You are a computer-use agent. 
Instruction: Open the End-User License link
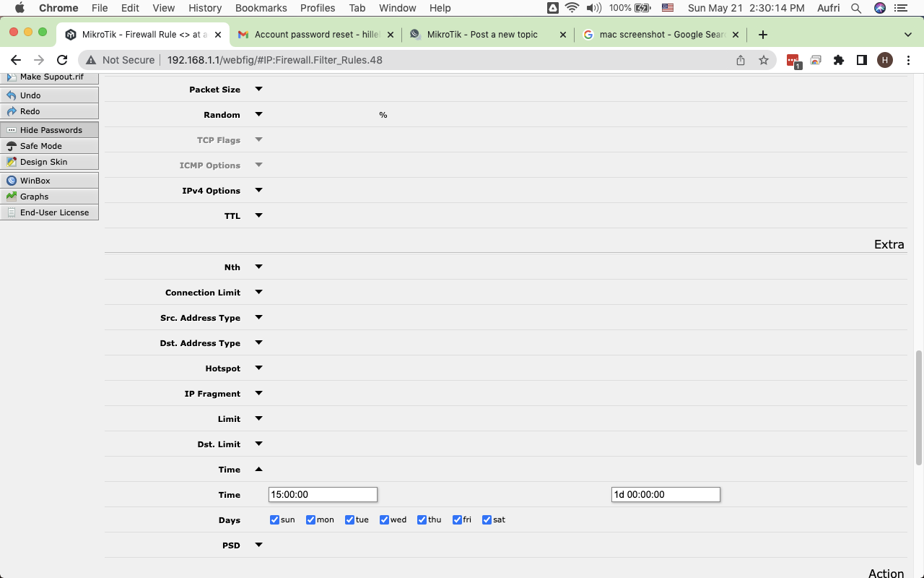point(54,212)
